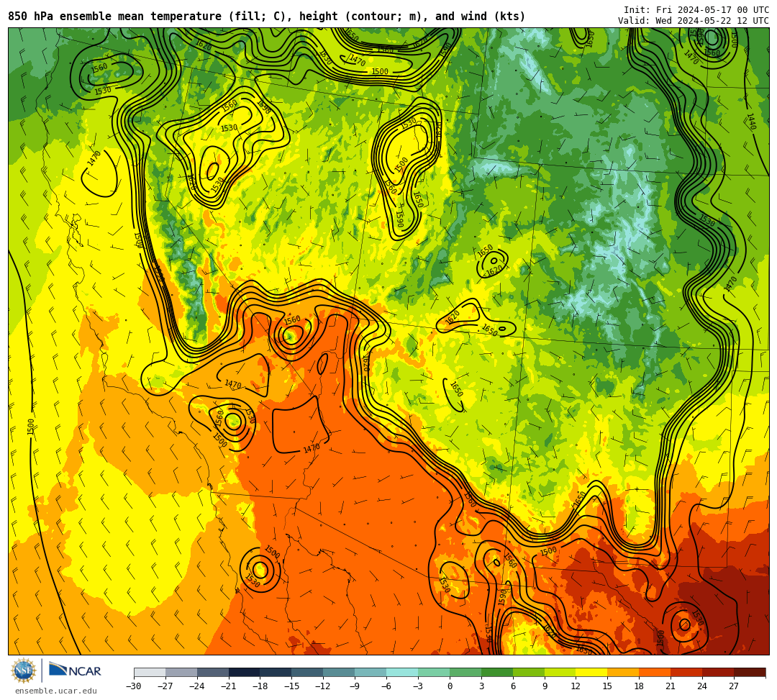This screenshot has height=700, width=777.
Task: Pick the dark red swatch between 24 and 27
Action: click(x=718, y=672)
